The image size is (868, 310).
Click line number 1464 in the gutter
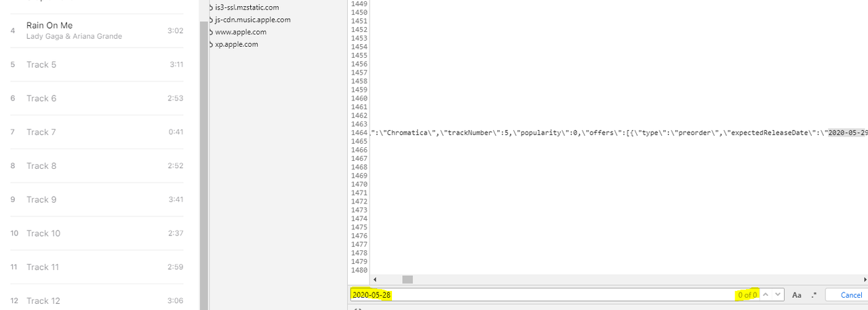tap(359, 133)
